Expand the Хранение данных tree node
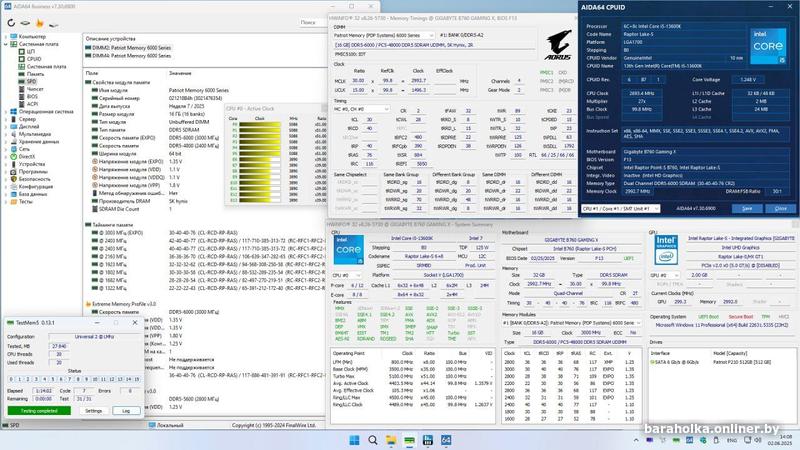Viewport: 800px width, 450px height. (x=6, y=141)
